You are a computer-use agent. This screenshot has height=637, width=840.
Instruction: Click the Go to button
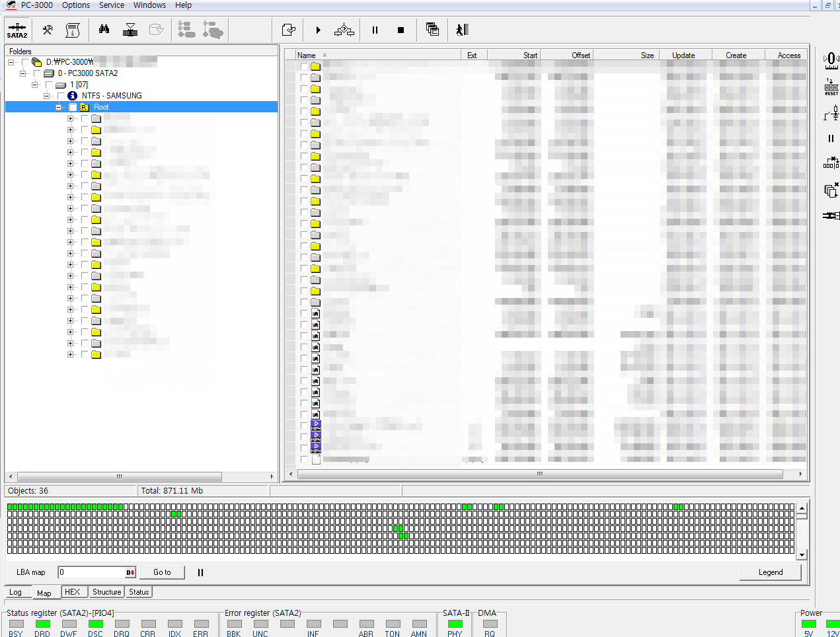tap(162, 572)
